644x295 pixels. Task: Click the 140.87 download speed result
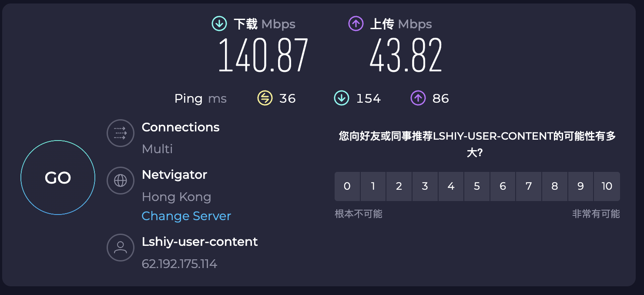[263, 56]
